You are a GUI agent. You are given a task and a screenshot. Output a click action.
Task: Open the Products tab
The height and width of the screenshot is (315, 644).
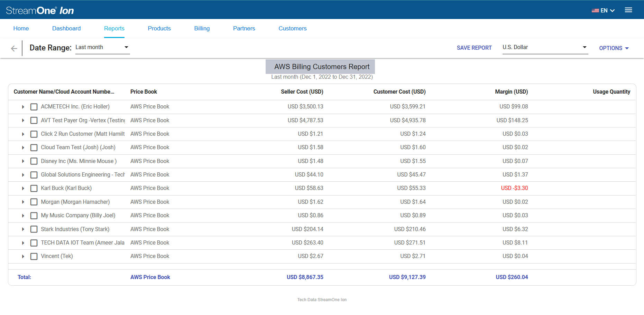coord(159,28)
